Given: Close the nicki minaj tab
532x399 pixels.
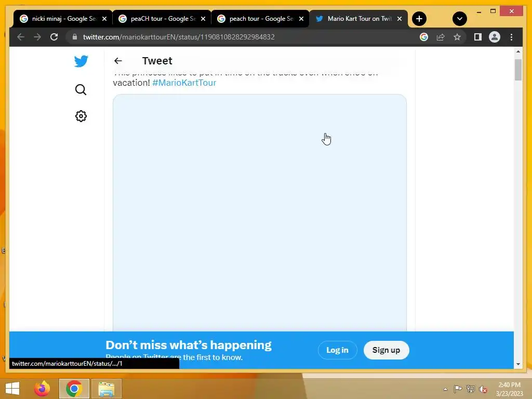Looking at the screenshot, I should [x=104, y=19].
